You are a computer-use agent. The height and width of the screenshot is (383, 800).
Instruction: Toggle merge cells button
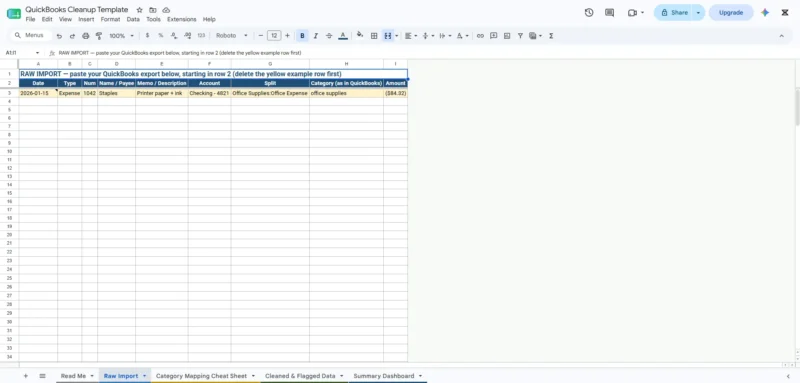tap(388, 36)
